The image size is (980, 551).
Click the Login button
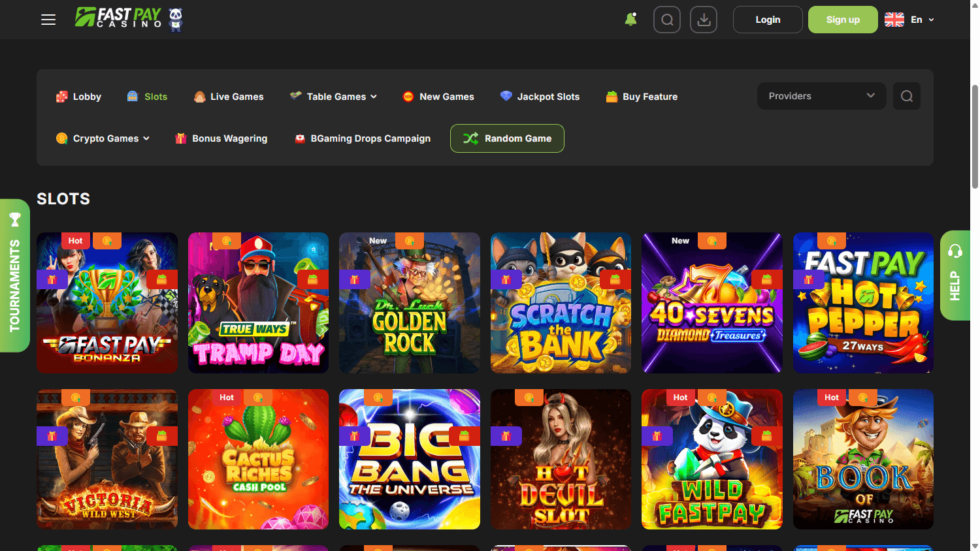pyautogui.click(x=768, y=20)
